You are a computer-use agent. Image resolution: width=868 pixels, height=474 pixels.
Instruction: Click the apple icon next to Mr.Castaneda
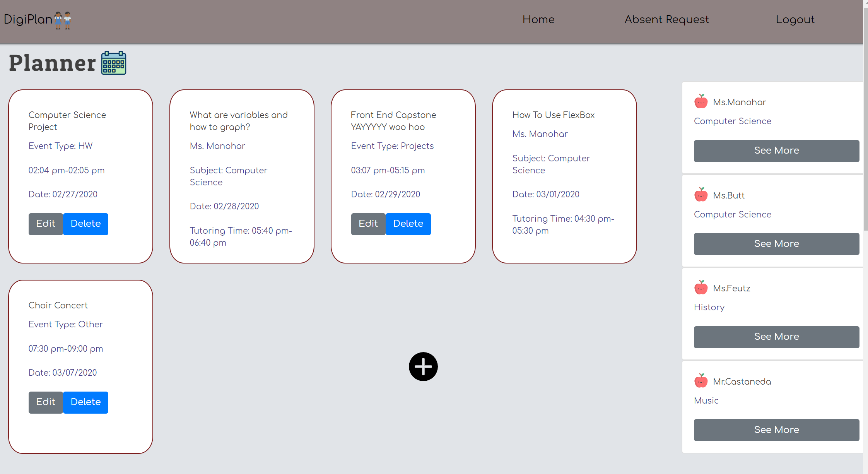click(x=701, y=381)
